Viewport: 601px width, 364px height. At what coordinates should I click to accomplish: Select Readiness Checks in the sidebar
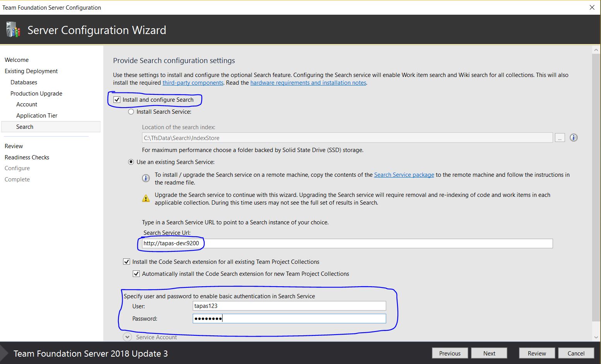(27, 157)
